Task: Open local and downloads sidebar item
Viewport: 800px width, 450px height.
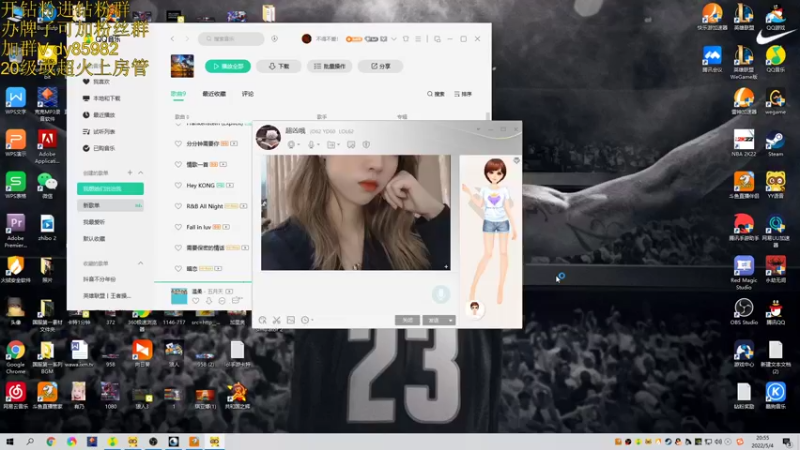Action: tap(102, 98)
